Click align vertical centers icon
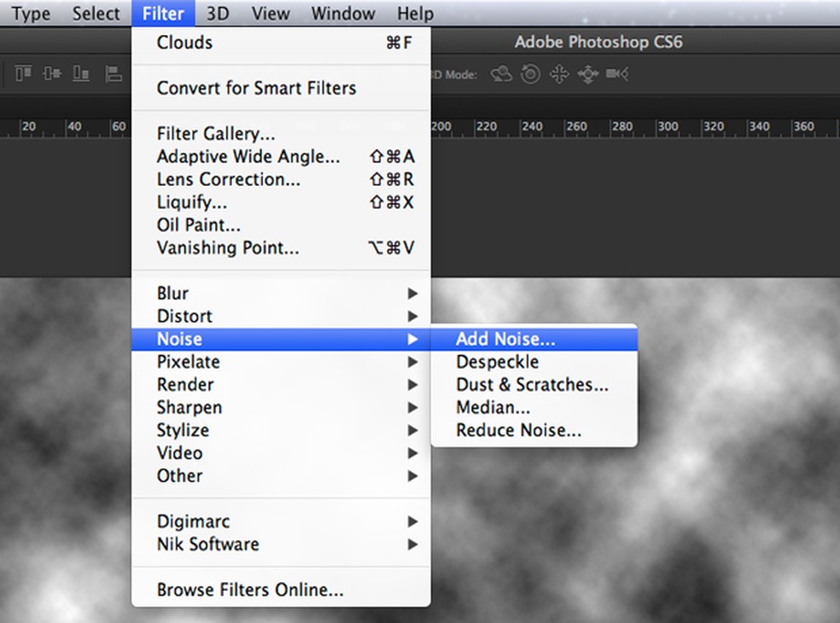Screen dimensions: 840x623 click(52, 73)
